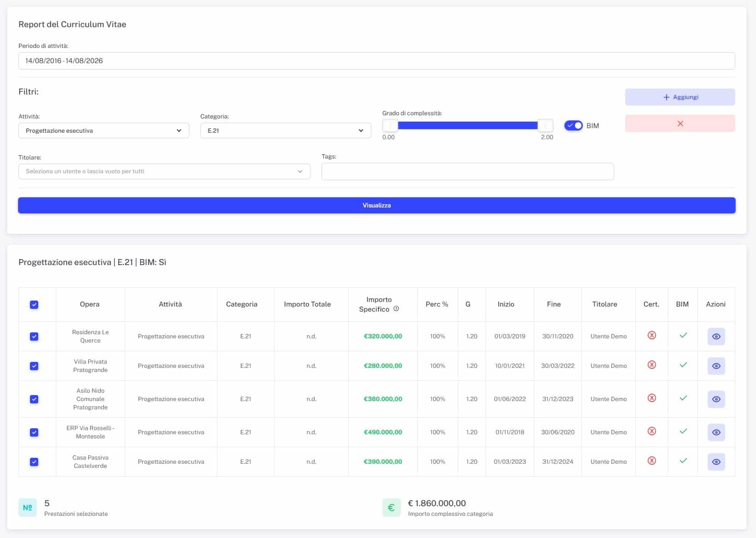View details for Residenza Le Querce row
The height and width of the screenshot is (538, 756).
click(716, 337)
